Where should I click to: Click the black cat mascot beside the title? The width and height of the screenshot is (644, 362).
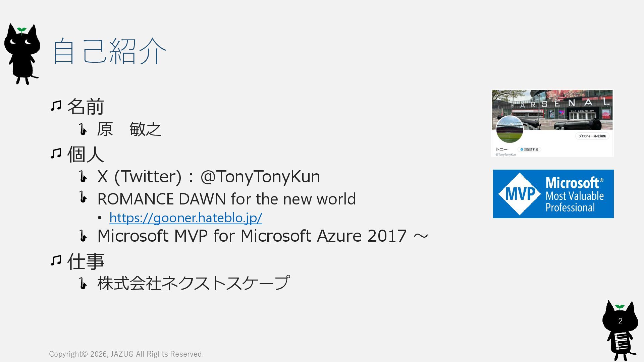pyautogui.click(x=22, y=54)
